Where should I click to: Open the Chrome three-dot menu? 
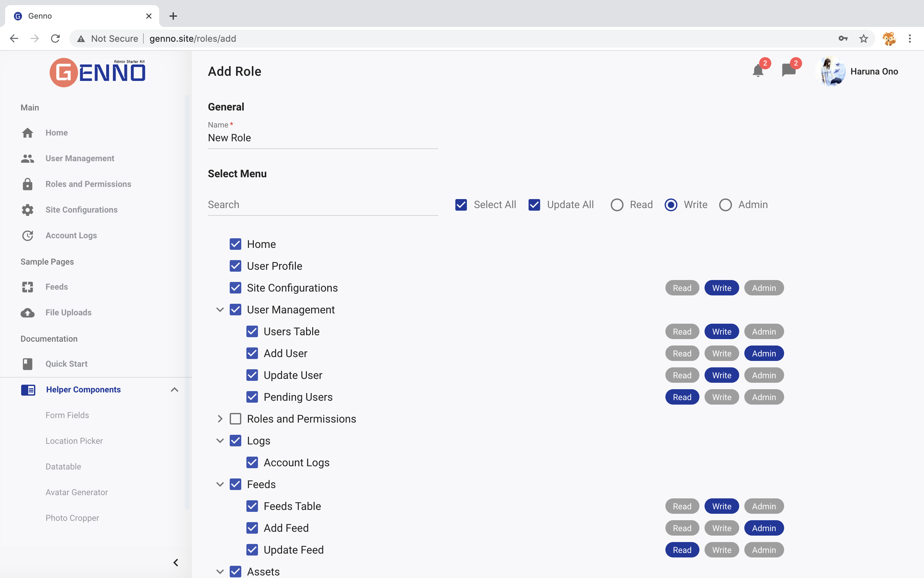click(x=910, y=39)
